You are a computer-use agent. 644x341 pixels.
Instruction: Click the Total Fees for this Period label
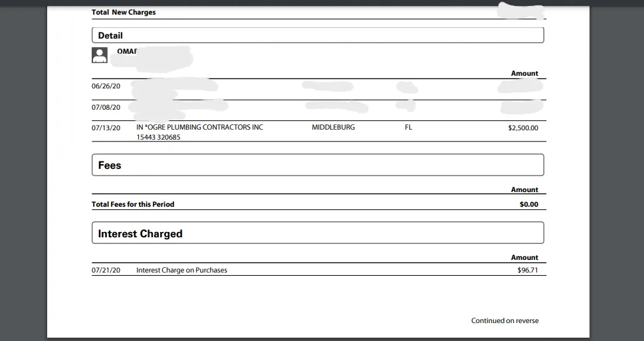coord(133,204)
